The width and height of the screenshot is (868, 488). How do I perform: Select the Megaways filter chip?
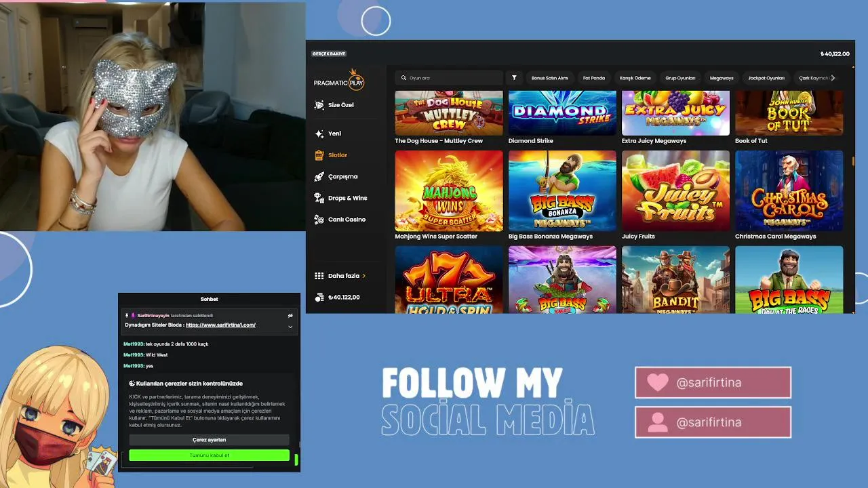click(x=722, y=78)
